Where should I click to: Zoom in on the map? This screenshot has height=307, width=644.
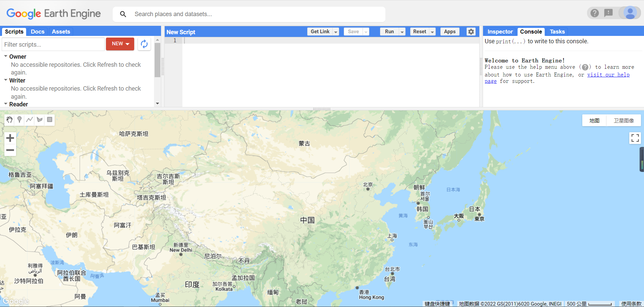click(10, 138)
